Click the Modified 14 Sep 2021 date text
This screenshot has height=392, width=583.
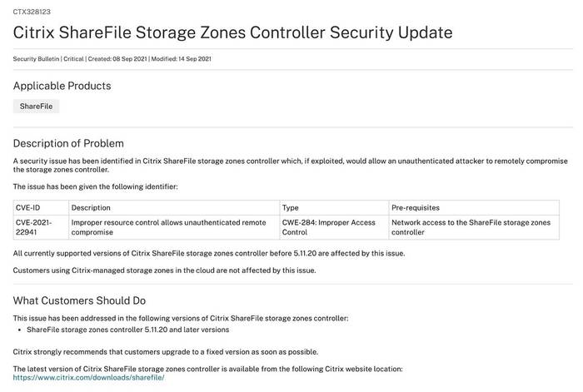tap(181, 59)
